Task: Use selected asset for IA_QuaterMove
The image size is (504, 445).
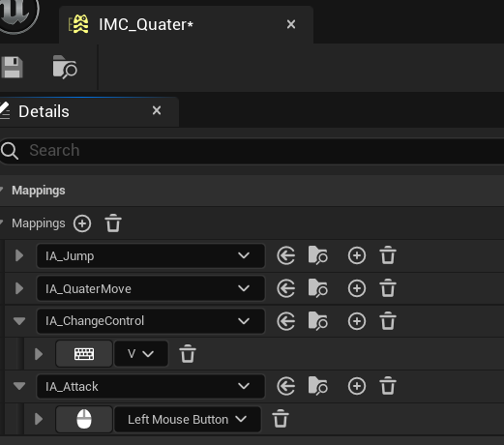Action: click(x=285, y=288)
